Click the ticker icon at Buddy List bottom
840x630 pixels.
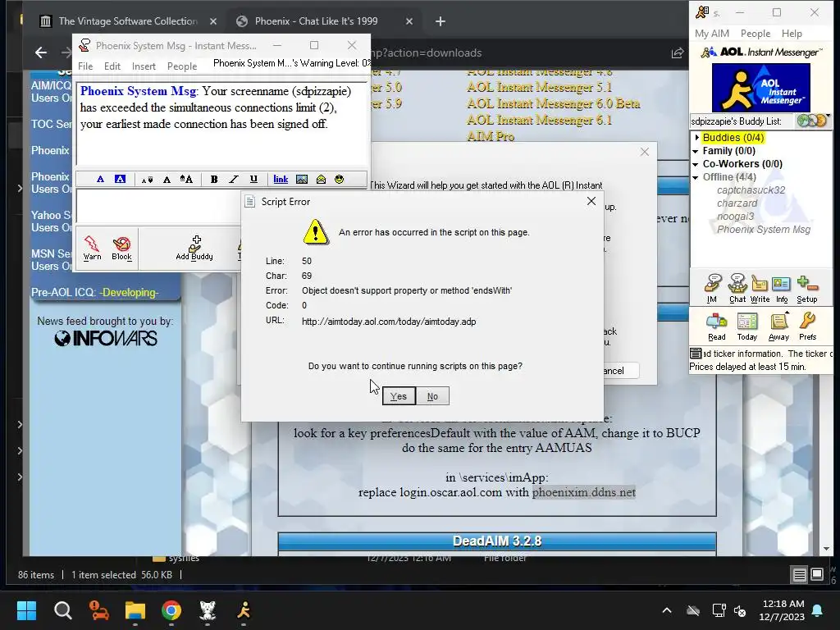pos(696,354)
